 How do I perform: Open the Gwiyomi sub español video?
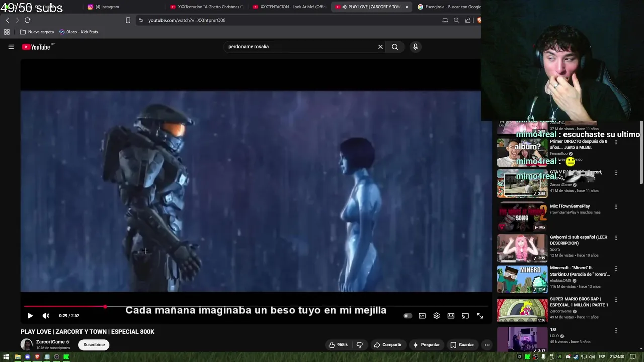(522, 248)
